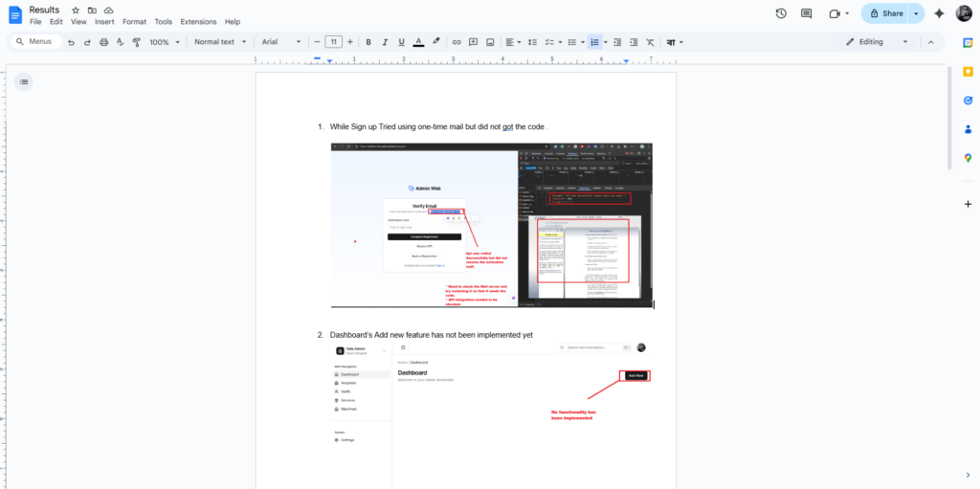Toggle the bulleted list button
This screenshot has width=980, height=489.
[x=571, y=42]
